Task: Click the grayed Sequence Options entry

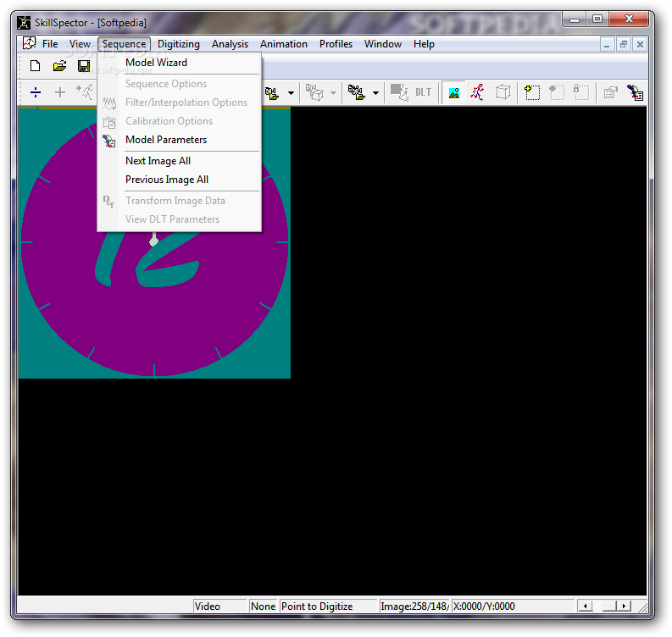Action: (x=179, y=84)
